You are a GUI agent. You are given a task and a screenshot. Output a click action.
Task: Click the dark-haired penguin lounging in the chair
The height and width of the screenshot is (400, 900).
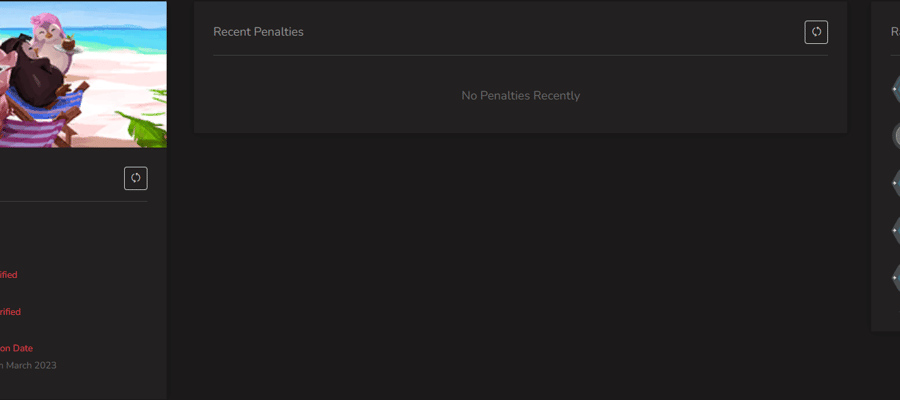pos(37,72)
